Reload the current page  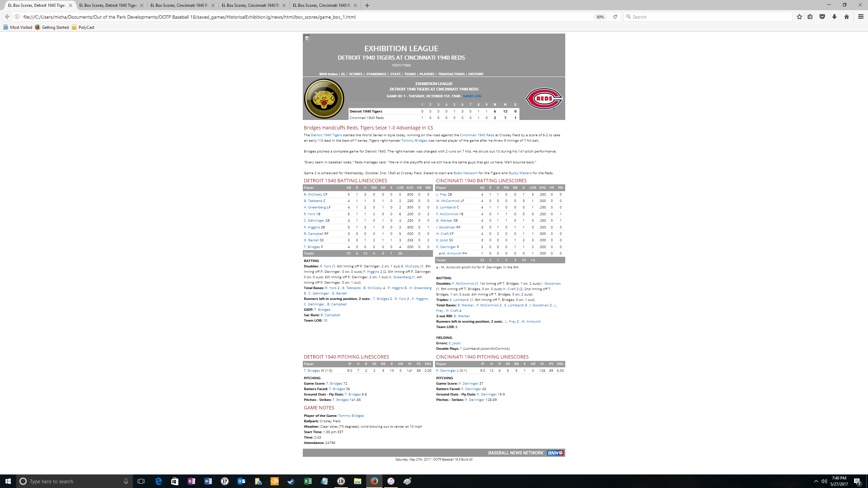[615, 17]
